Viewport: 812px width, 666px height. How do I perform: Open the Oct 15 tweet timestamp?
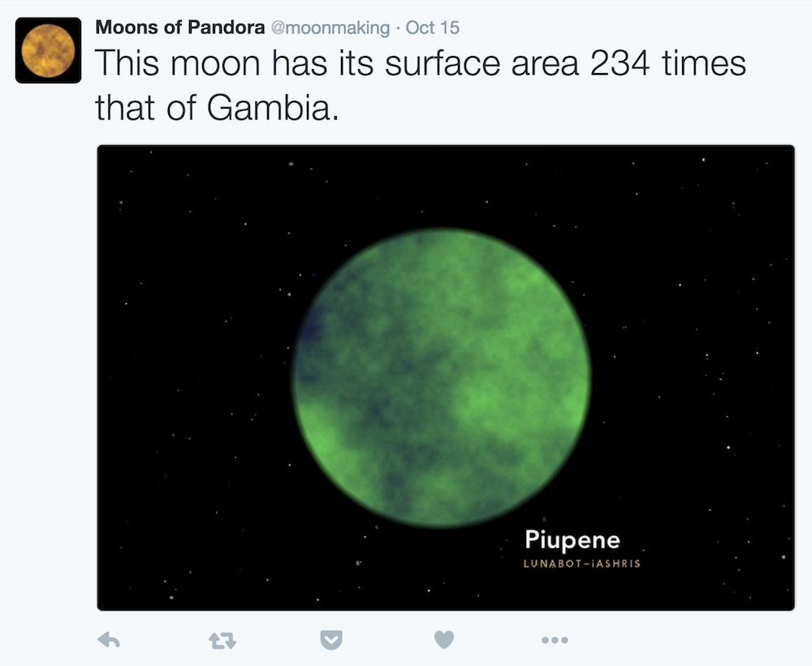[x=433, y=28]
